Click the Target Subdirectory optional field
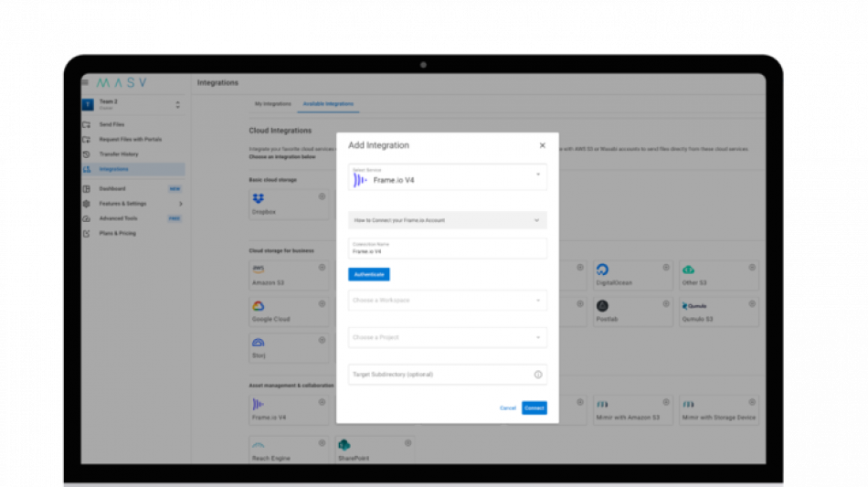This screenshot has width=868, height=487. click(448, 375)
